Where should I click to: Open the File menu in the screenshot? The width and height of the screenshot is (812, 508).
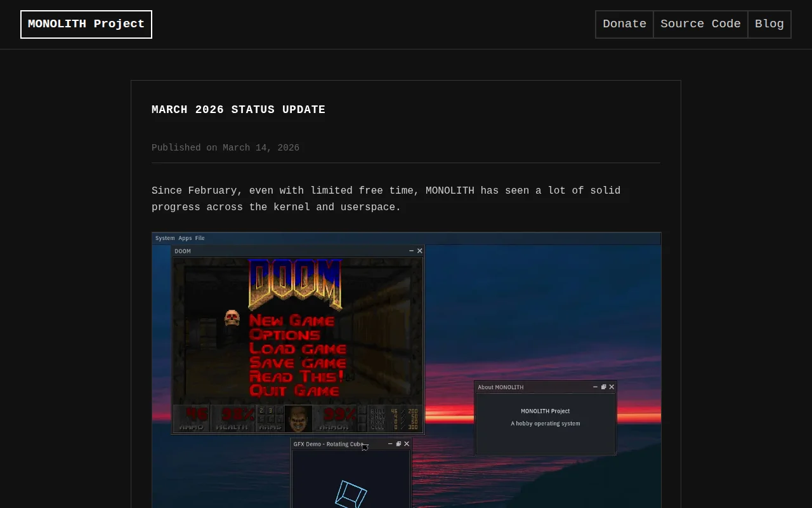(x=200, y=238)
